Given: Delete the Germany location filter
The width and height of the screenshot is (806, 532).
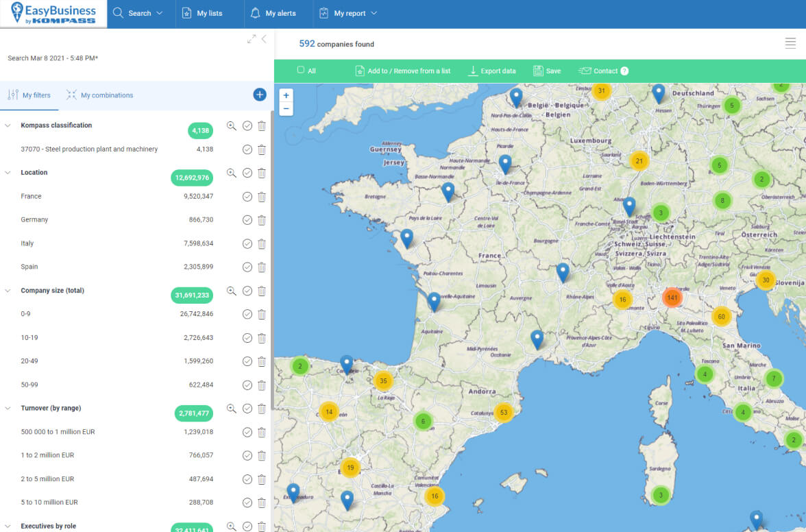Looking at the screenshot, I should 261,220.
